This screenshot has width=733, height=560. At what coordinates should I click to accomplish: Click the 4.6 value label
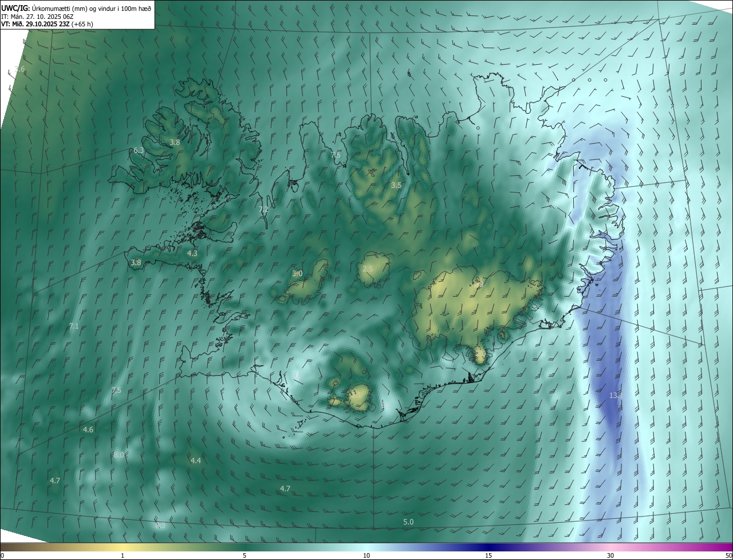88,429
